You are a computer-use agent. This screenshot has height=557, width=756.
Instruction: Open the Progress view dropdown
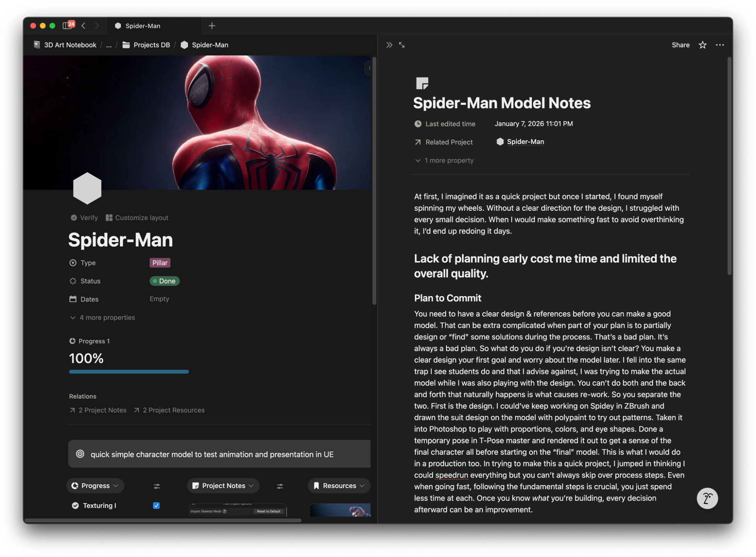click(x=95, y=486)
